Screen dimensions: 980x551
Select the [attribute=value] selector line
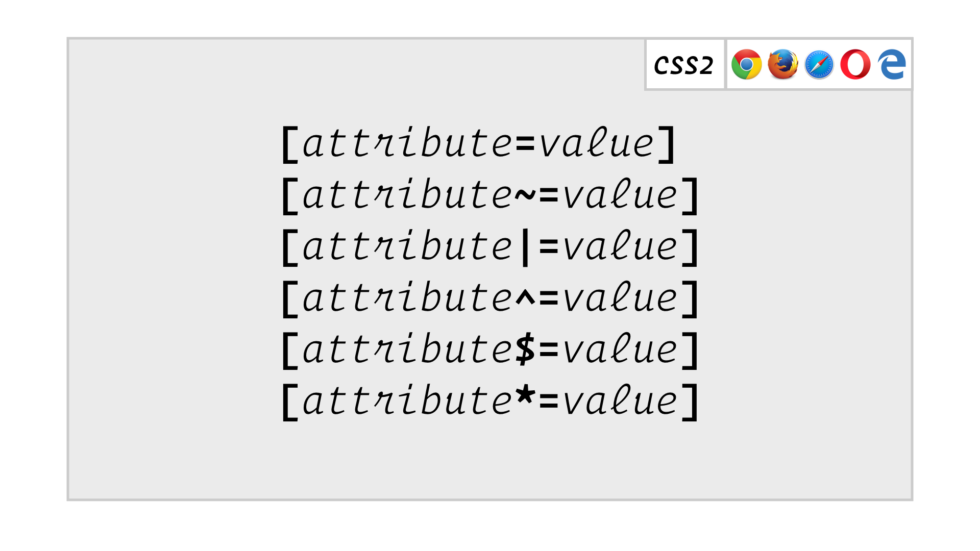[478, 144]
